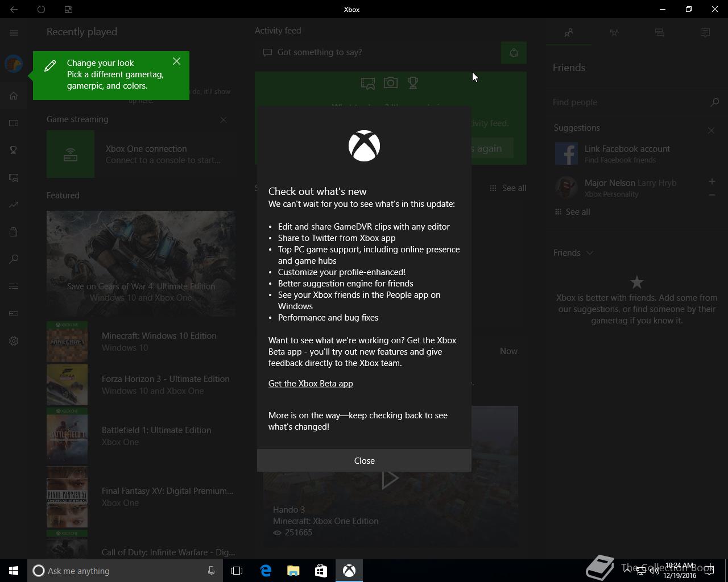Viewport: 728px width, 582px height.
Task: Add Major Nelson as a friend
Action: click(x=712, y=181)
